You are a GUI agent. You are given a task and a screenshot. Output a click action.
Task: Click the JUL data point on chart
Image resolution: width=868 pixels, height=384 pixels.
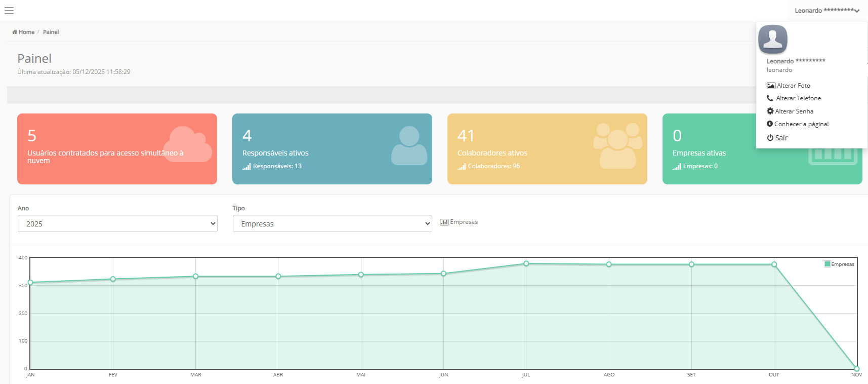pos(526,263)
